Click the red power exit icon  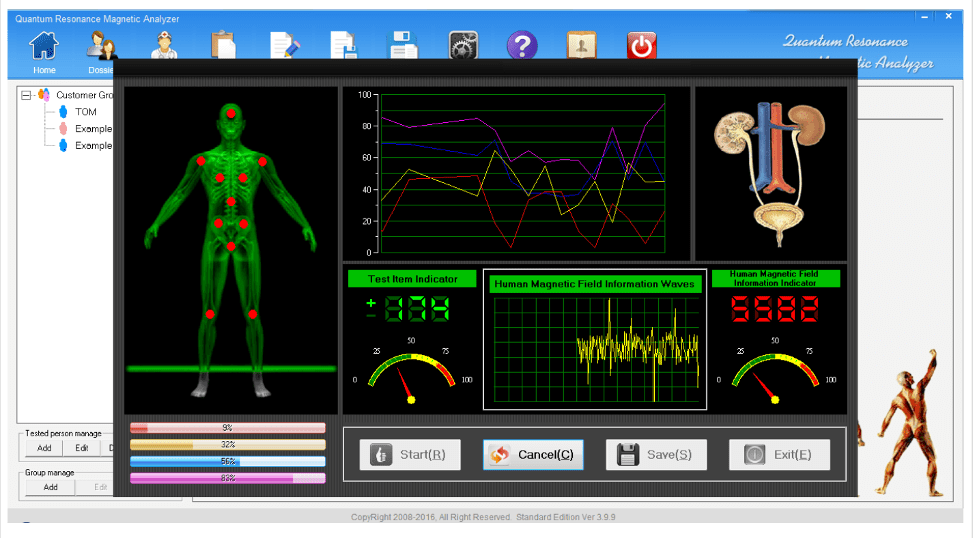click(x=641, y=45)
